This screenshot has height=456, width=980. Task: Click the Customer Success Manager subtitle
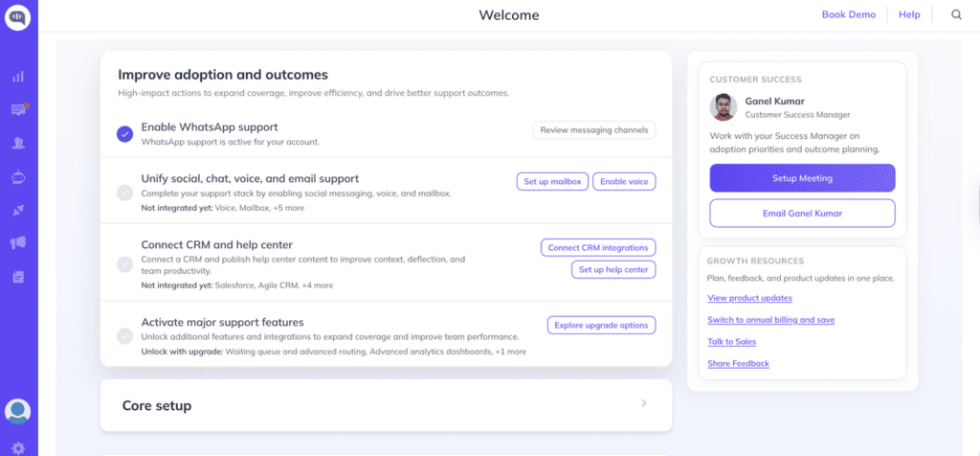[797, 115]
